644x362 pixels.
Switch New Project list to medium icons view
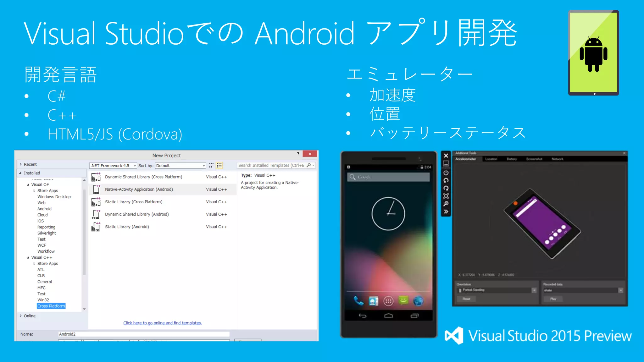[x=219, y=165]
